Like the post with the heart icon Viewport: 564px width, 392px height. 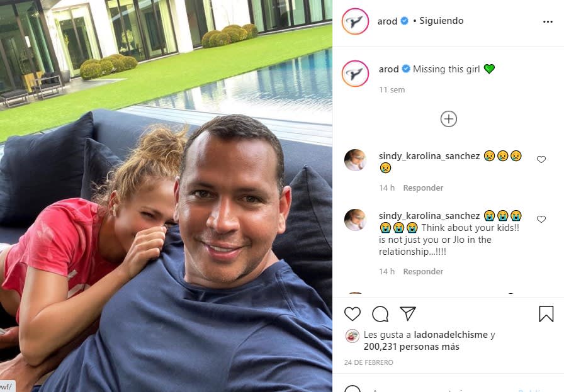click(352, 314)
